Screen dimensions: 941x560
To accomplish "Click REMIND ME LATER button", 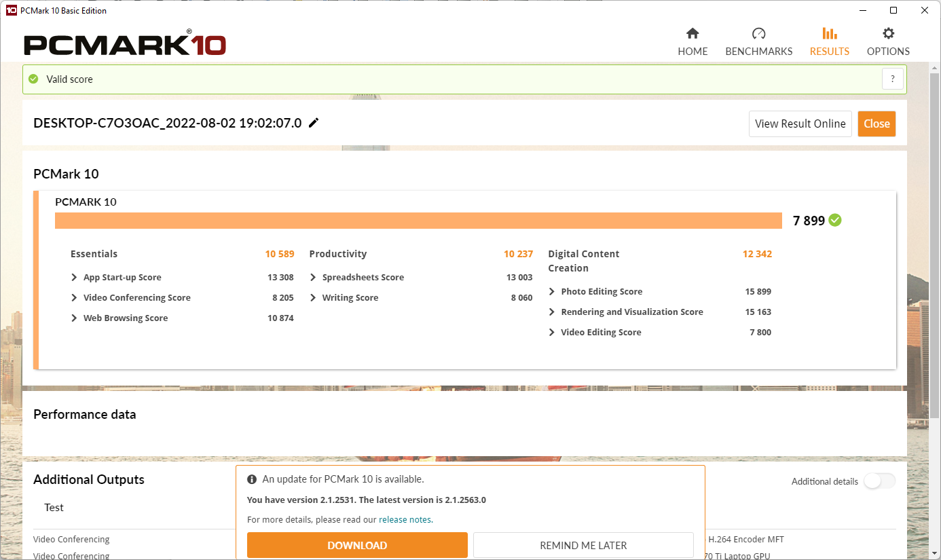I will pos(583,545).
